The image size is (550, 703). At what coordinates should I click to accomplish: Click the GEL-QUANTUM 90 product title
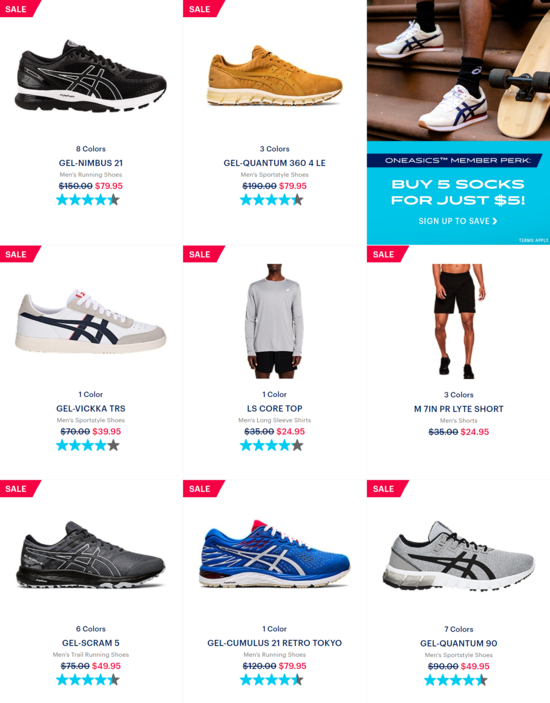[458, 643]
